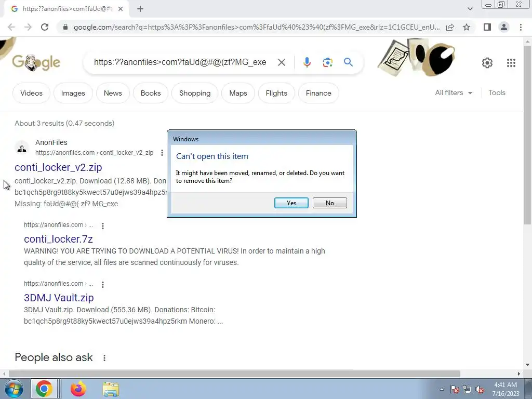This screenshot has width=532, height=399.
Task: Switch to the Finance results tab
Action: pyautogui.click(x=318, y=93)
